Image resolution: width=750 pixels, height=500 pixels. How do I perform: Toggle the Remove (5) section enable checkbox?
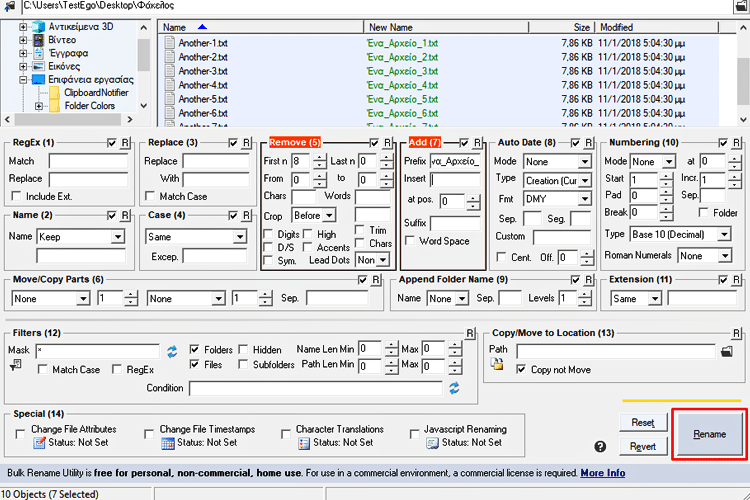click(374, 143)
